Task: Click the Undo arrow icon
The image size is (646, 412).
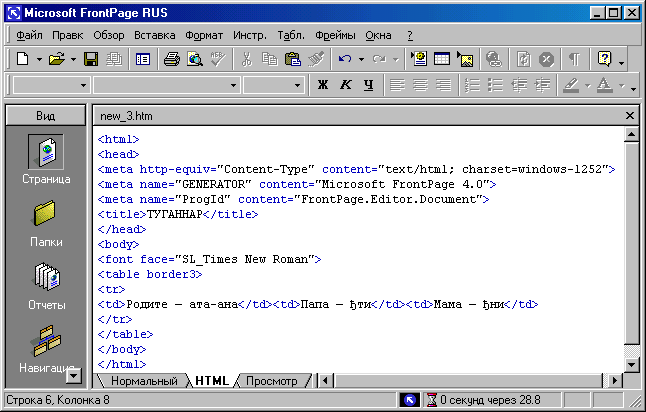Action: click(x=345, y=60)
